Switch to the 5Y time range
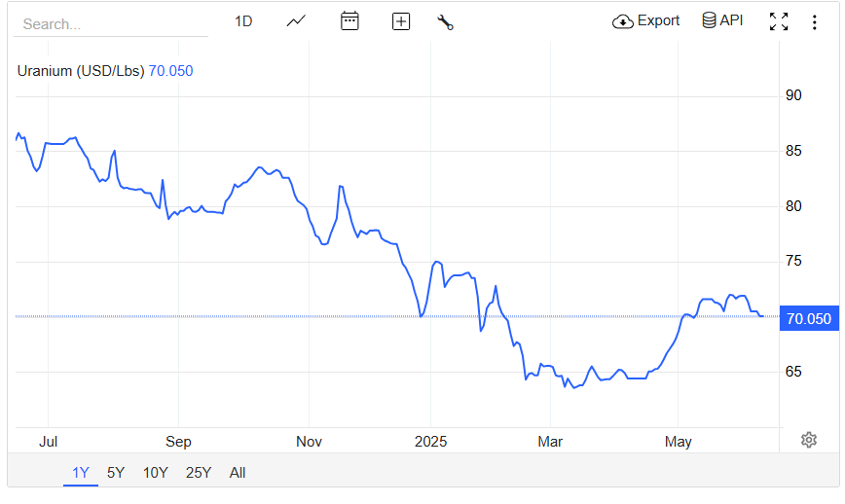 (116, 473)
